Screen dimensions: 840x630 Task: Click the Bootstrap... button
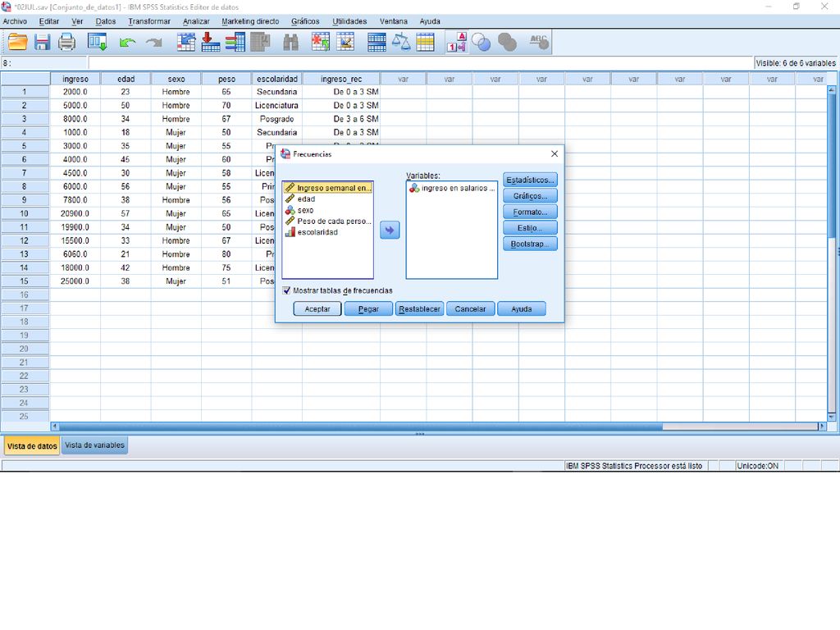pyautogui.click(x=530, y=244)
